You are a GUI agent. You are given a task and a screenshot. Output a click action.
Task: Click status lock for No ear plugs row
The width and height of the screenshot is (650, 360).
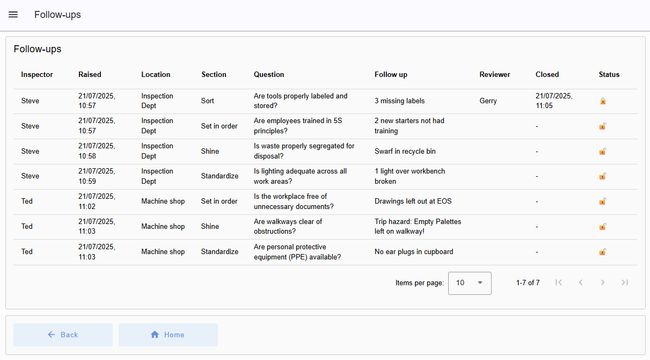click(x=603, y=252)
